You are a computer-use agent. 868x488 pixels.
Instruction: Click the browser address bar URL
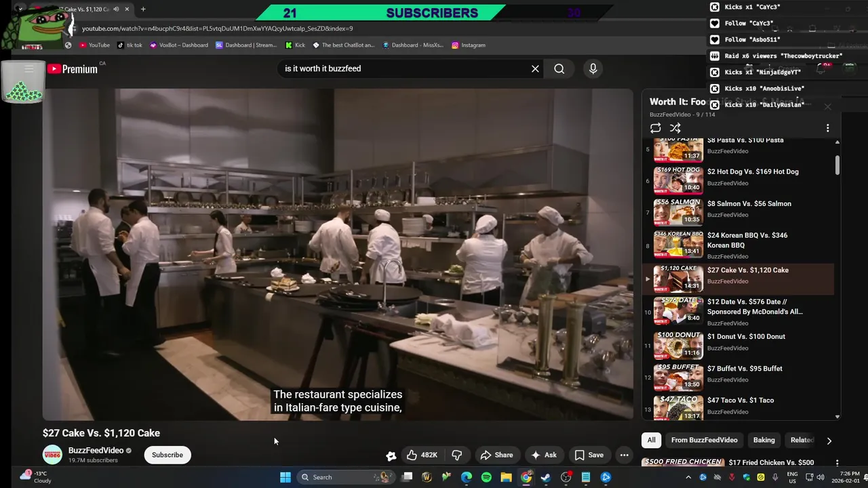(217, 28)
